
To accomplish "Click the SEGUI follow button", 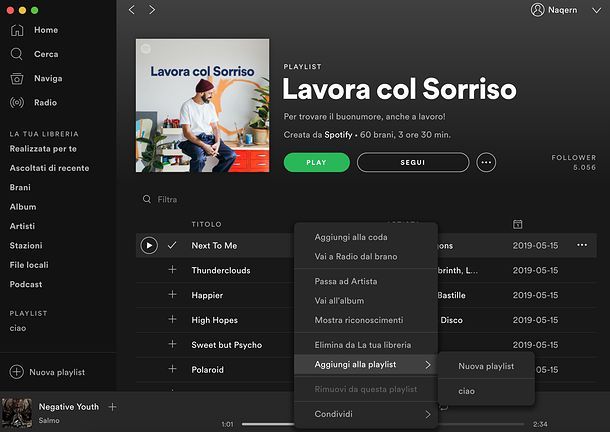I will (x=413, y=162).
